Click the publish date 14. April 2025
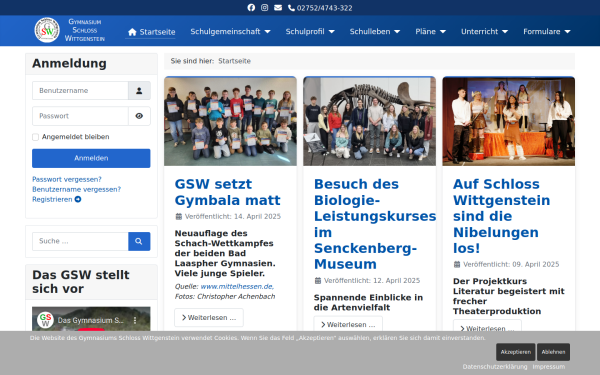Viewport: 600px width, 375px height. click(x=257, y=217)
